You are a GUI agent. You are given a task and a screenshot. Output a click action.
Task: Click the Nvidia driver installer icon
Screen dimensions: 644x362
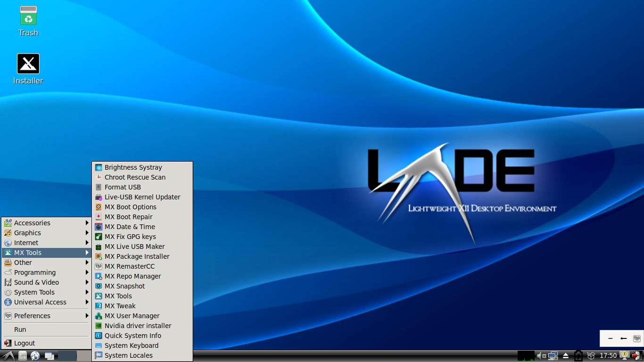99,326
